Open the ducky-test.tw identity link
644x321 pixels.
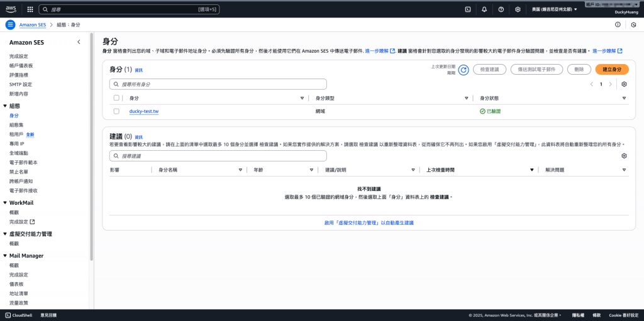point(144,111)
